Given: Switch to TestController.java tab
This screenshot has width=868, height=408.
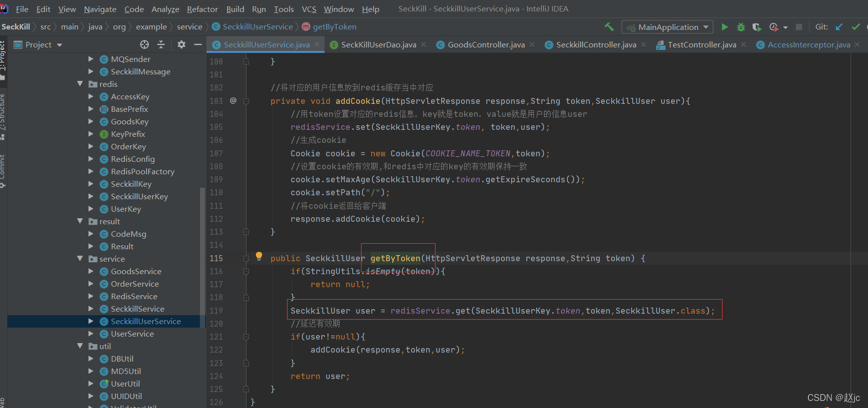Looking at the screenshot, I should pos(701,45).
